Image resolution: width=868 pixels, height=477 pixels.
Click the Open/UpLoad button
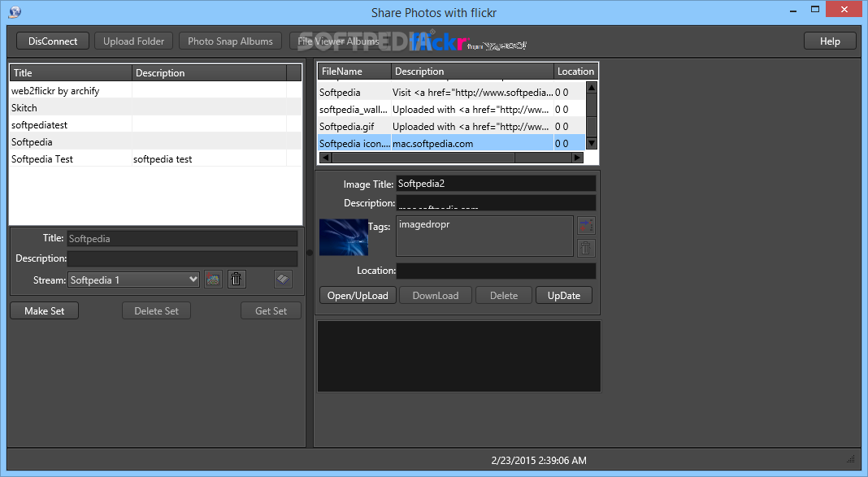tap(358, 295)
